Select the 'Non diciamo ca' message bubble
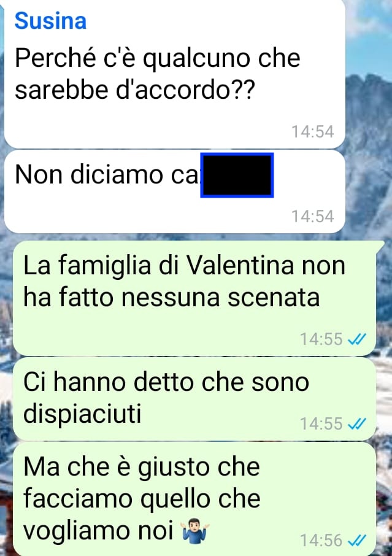This screenshot has height=556, width=392. 175,191
